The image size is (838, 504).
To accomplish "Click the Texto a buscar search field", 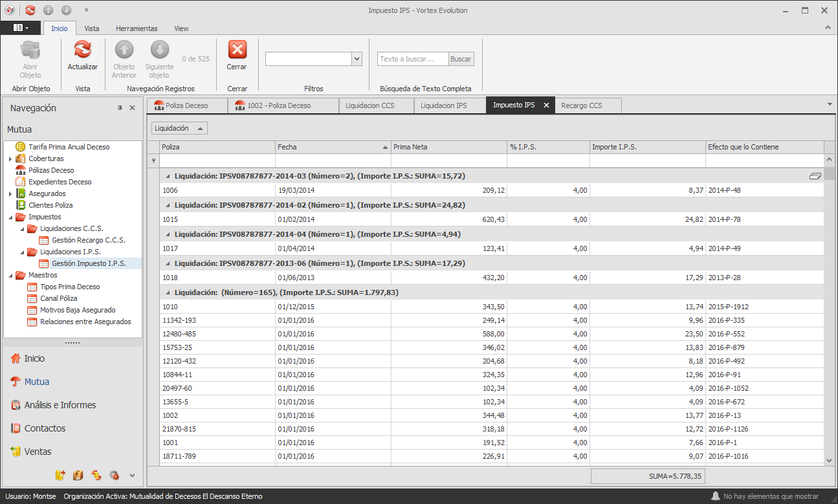I will coord(413,59).
